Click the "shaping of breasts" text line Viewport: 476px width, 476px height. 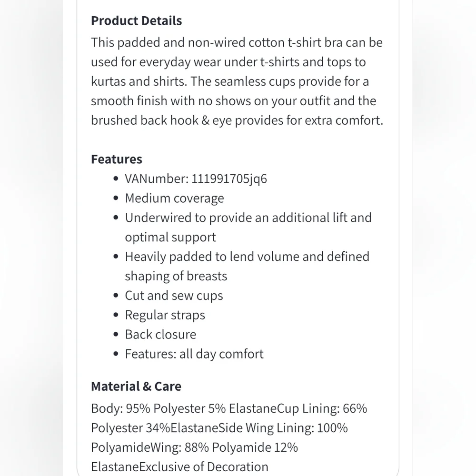pos(176,276)
